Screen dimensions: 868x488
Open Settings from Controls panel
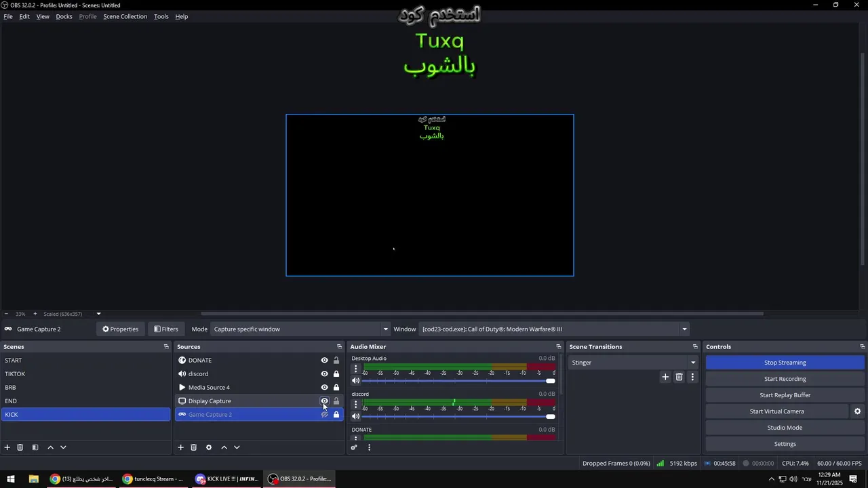[785, 444]
